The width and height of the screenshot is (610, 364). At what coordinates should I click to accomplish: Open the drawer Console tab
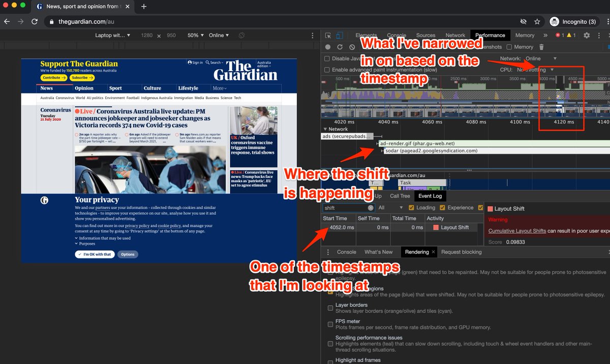point(347,252)
